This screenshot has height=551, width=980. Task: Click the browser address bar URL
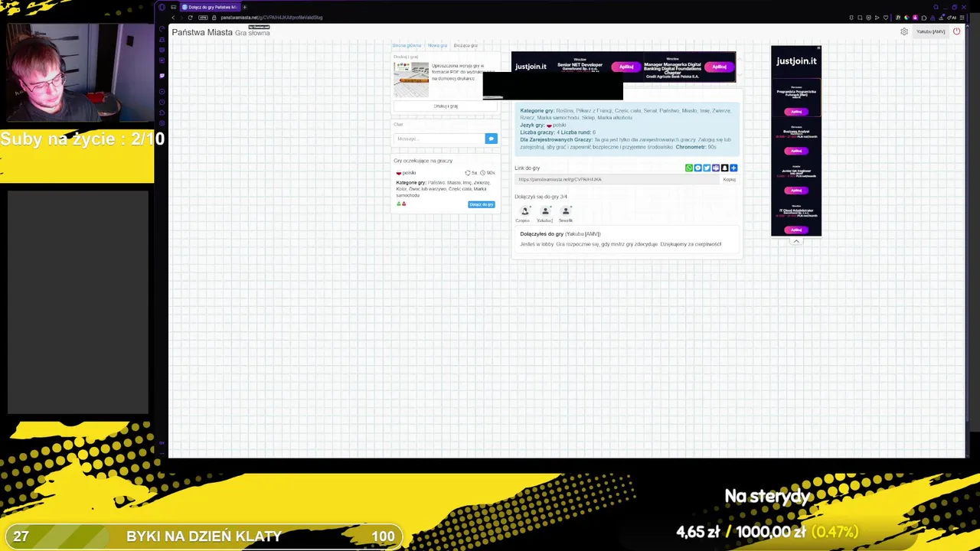[272, 18]
